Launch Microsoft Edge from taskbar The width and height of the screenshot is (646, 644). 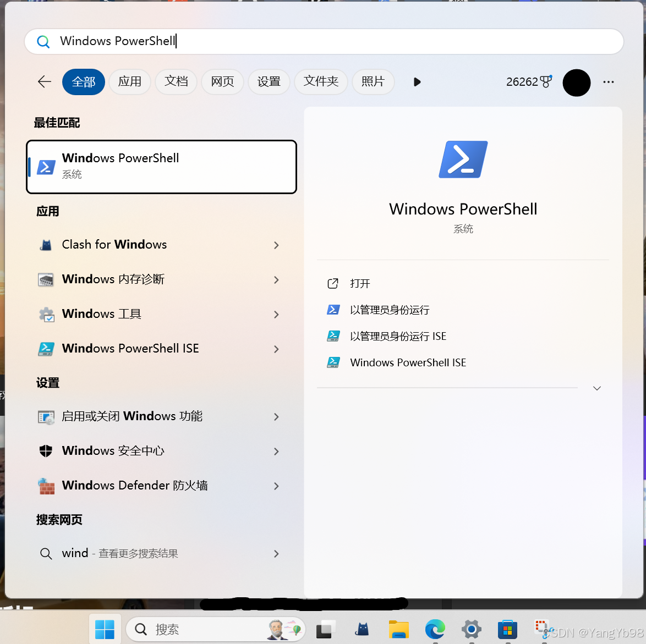[x=435, y=629]
